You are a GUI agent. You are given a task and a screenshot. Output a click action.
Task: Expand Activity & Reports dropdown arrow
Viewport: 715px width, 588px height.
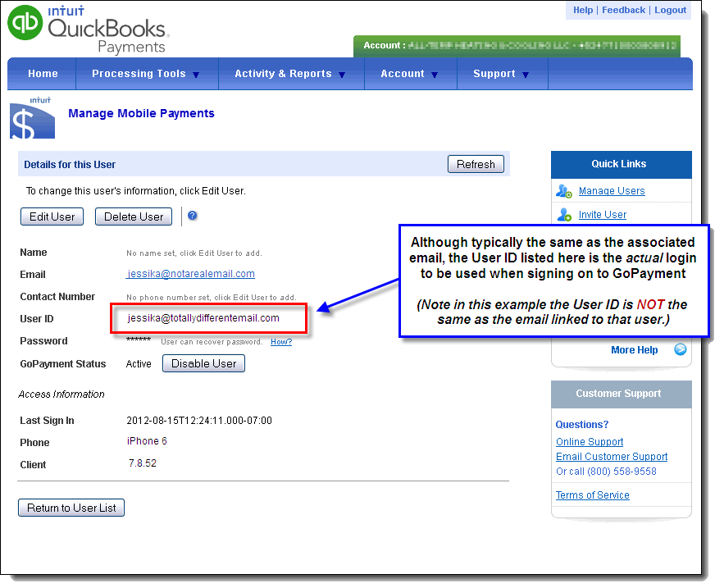click(342, 75)
